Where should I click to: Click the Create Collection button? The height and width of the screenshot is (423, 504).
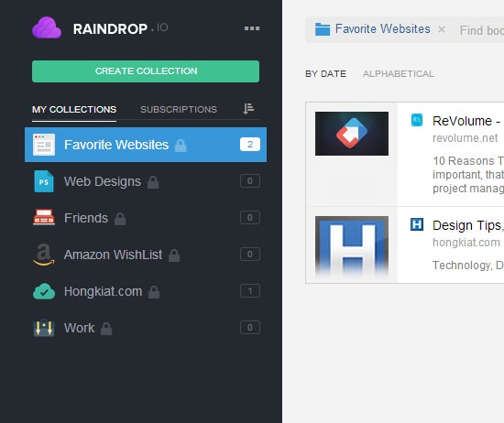tap(146, 71)
